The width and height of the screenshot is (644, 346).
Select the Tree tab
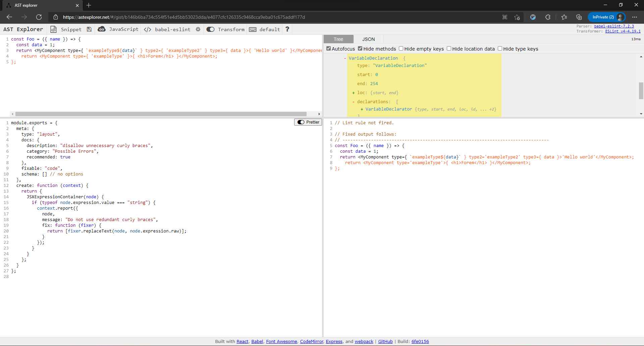(338, 39)
